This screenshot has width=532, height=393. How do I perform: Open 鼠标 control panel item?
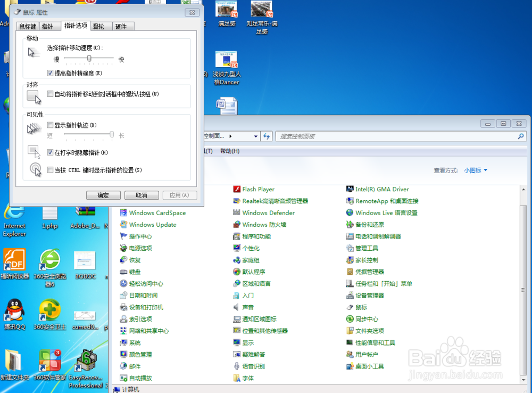pyautogui.click(x=356, y=307)
